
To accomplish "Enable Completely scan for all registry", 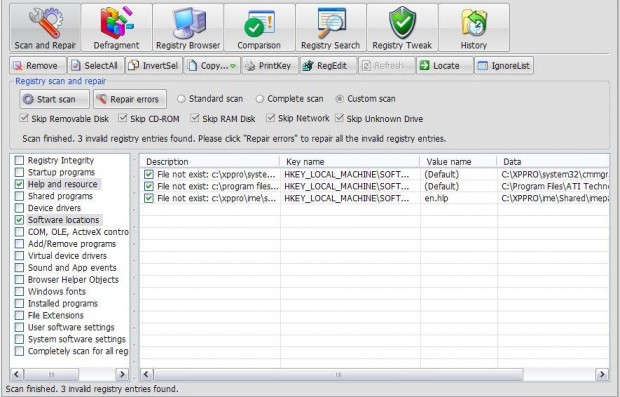I will 19,351.
